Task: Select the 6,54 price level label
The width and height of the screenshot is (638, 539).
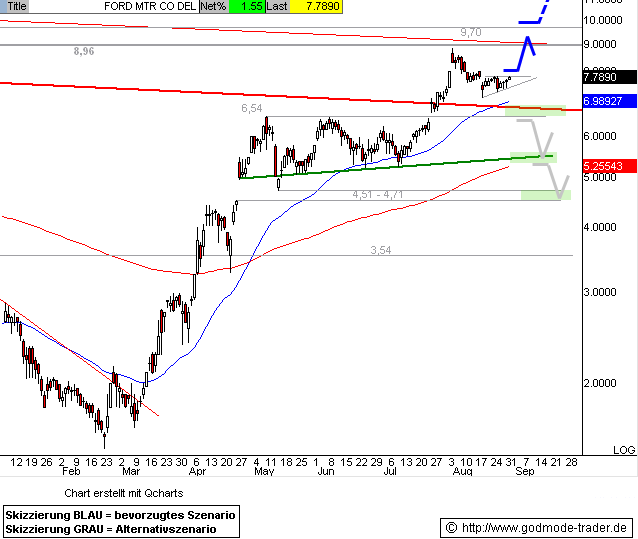Action: click(251, 108)
